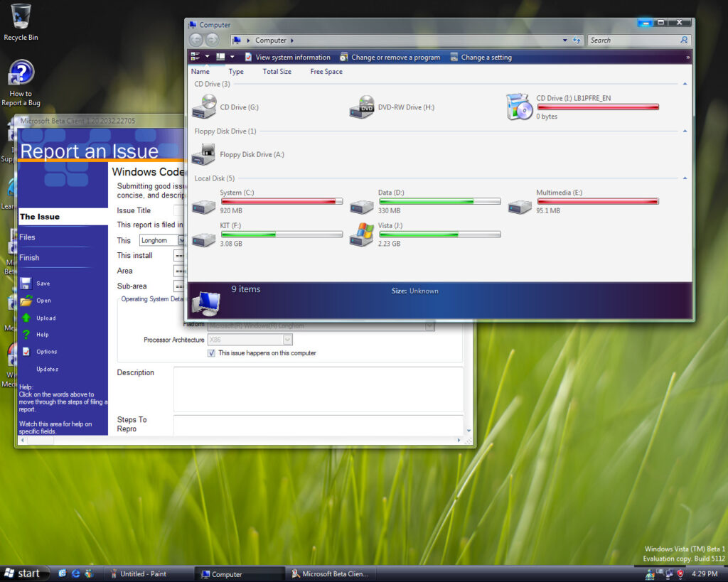The height and width of the screenshot is (582, 728).
Task: Click Computer in address breadcrumb
Action: (x=271, y=41)
